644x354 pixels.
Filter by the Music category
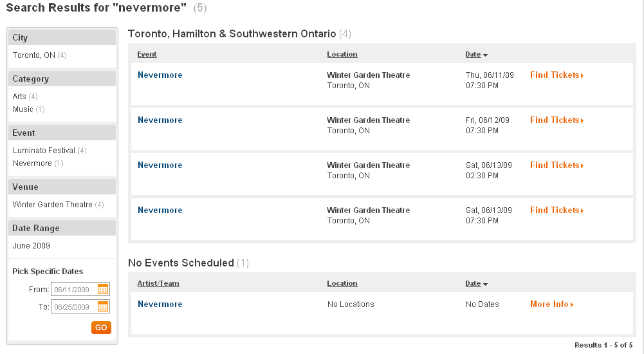click(x=23, y=109)
